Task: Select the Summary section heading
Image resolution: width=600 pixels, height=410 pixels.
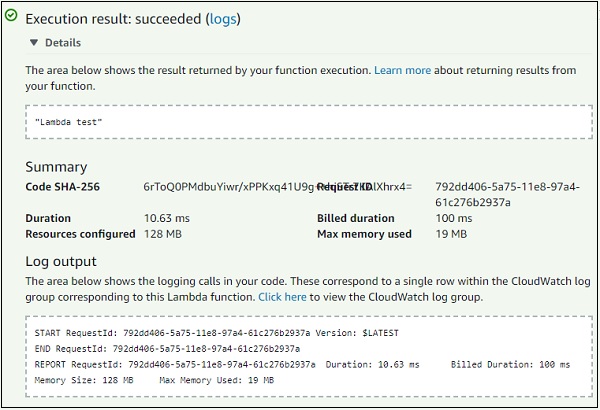Action: pyautogui.click(x=56, y=167)
